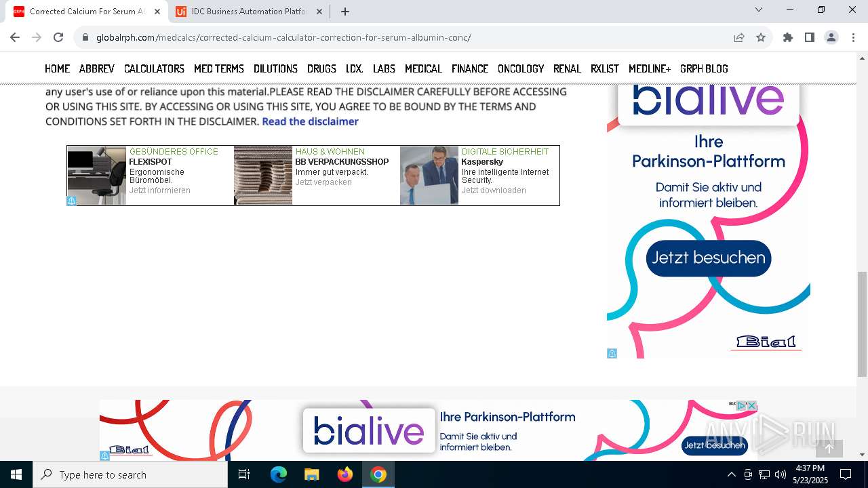Open the MED TERMS menu

pos(219,68)
